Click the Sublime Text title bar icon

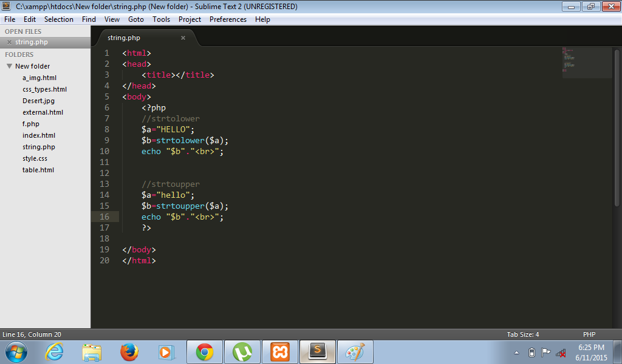6,6
